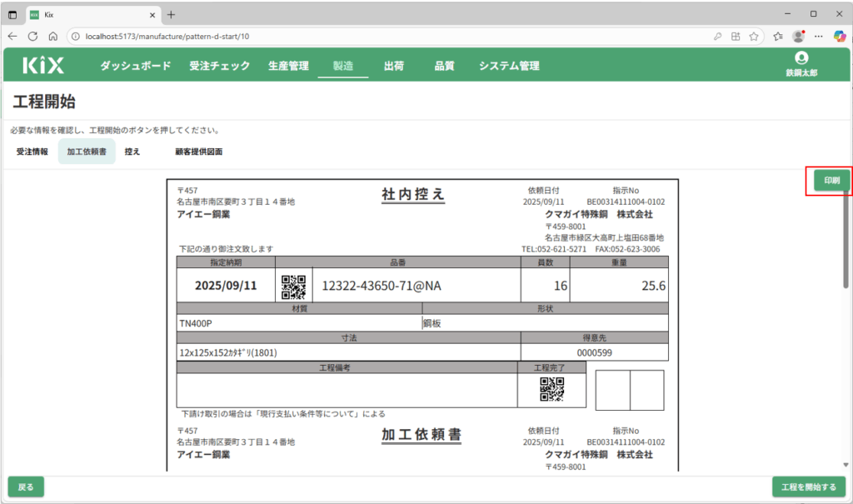Image resolution: width=853 pixels, height=504 pixels.
Task: Click weight value 25.6
Action: pyautogui.click(x=653, y=286)
